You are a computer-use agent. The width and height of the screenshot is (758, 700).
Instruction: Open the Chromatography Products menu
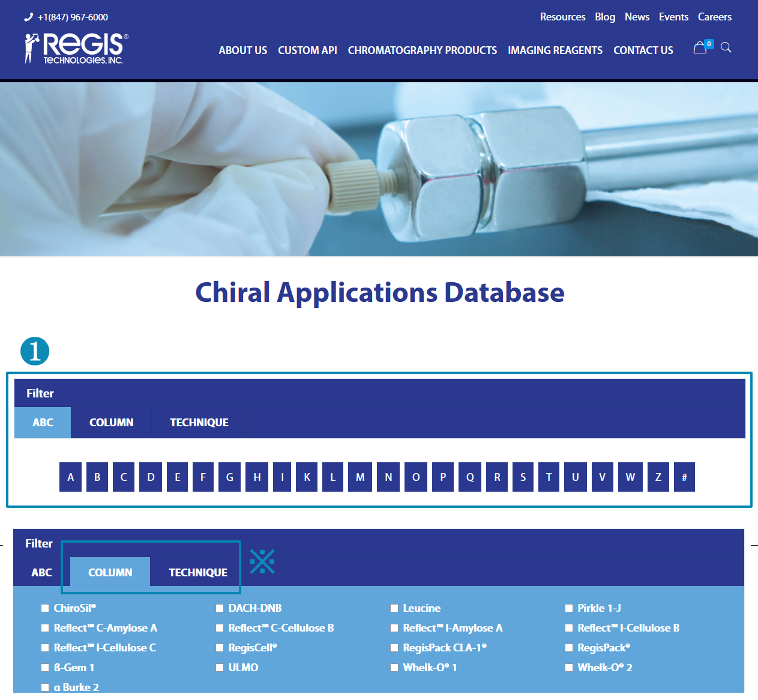[x=423, y=50]
